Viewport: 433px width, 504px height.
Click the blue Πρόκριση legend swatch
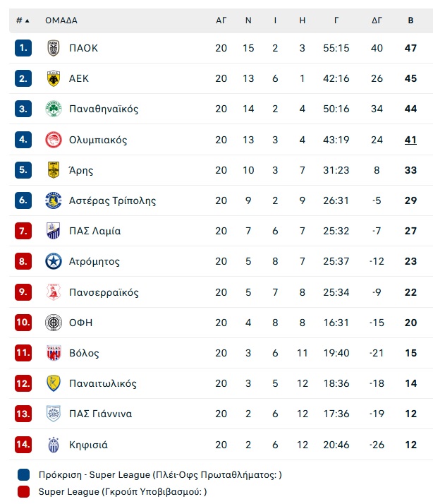pos(24,475)
